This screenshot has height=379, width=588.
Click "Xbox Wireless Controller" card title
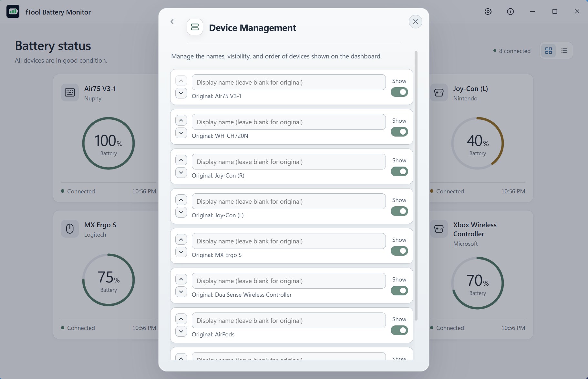coord(475,230)
